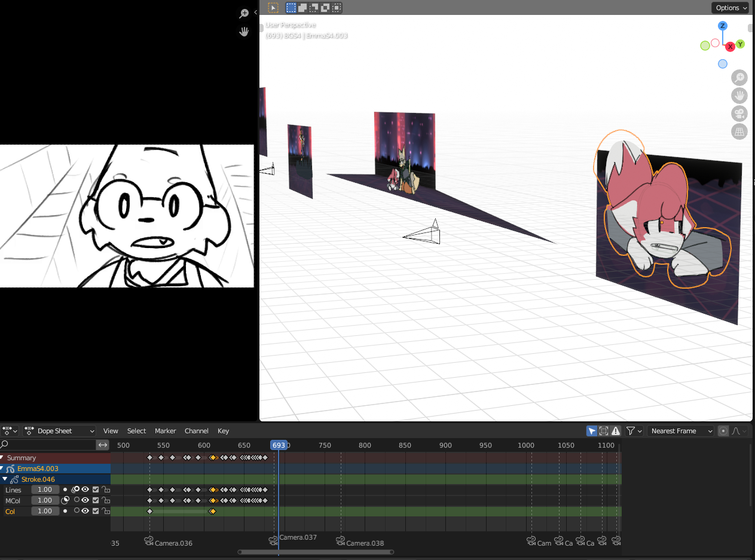Screen dimensions: 755x560
Task: Click the negative Z axis gizmo circle
Action: (723, 64)
